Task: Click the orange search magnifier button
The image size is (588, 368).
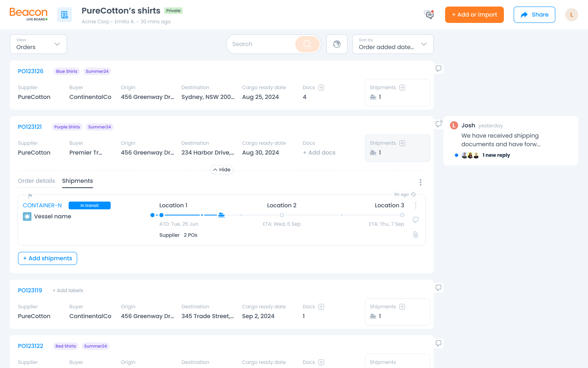Action: (307, 44)
